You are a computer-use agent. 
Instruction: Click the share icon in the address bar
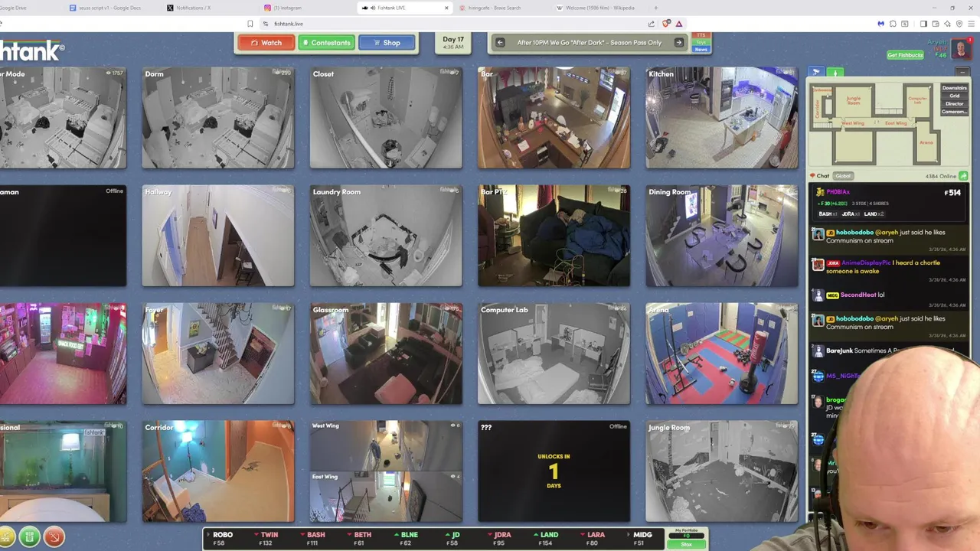tap(652, 24)
